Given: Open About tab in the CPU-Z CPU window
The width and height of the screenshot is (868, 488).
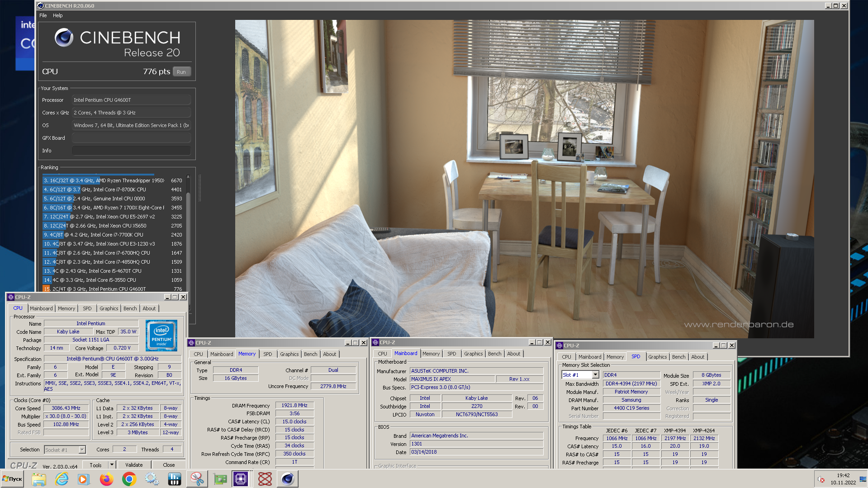Looking at the screenshot, I should click(x=149, y=308).
